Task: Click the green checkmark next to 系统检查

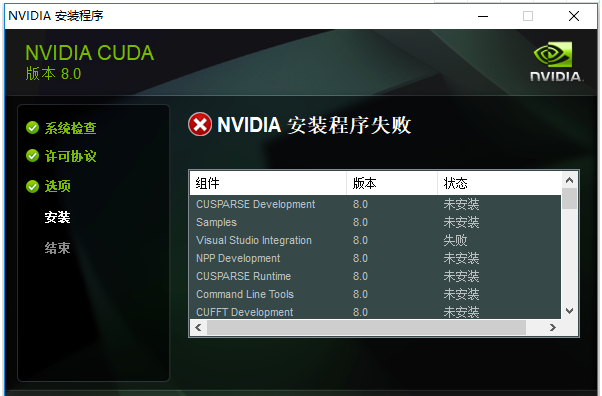Action: [33, 128]
